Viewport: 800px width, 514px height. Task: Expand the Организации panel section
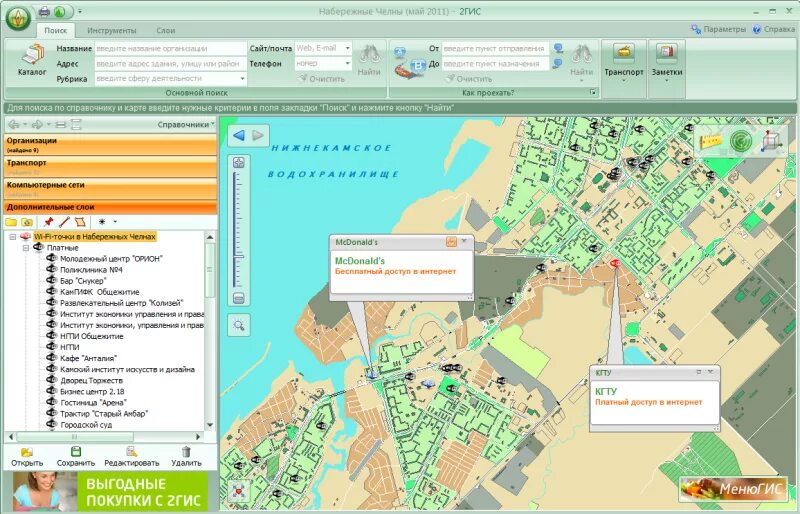pyautogui.click(x=110, y=144)
